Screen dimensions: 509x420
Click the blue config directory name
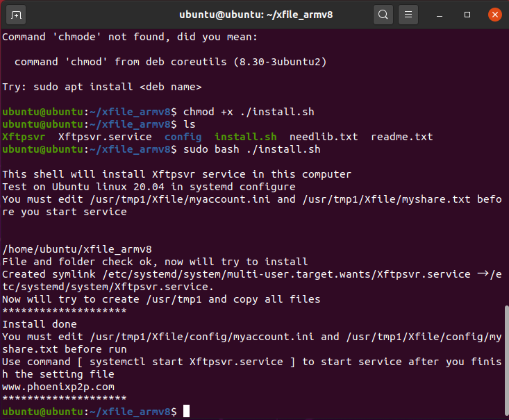pos(183,137)
